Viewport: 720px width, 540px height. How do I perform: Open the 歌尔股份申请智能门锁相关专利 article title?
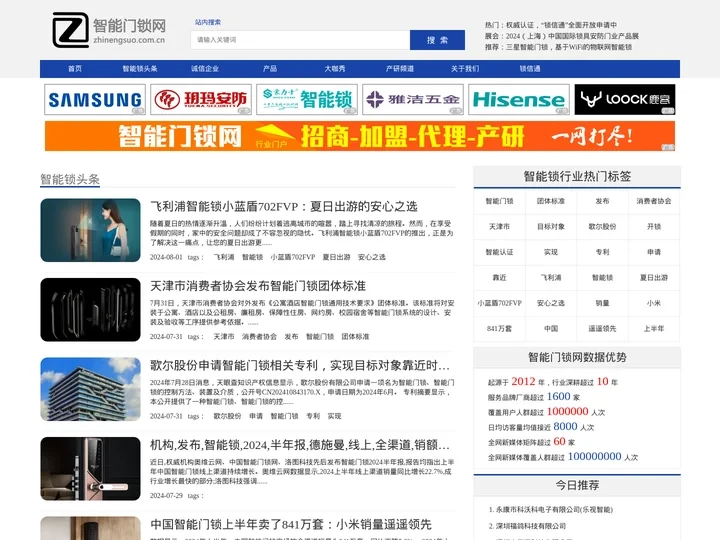pyautogui.click(x=300, y=366)
